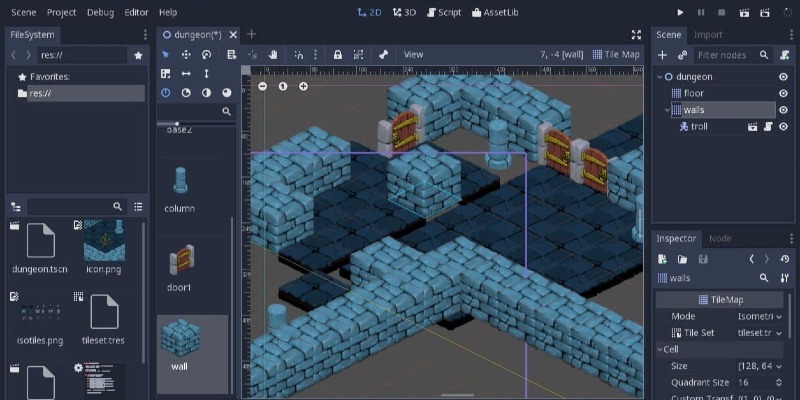Screen dimensions: 800x400
Task: Toggle visibility of the troll node
Action: click(x=783, y=127)
